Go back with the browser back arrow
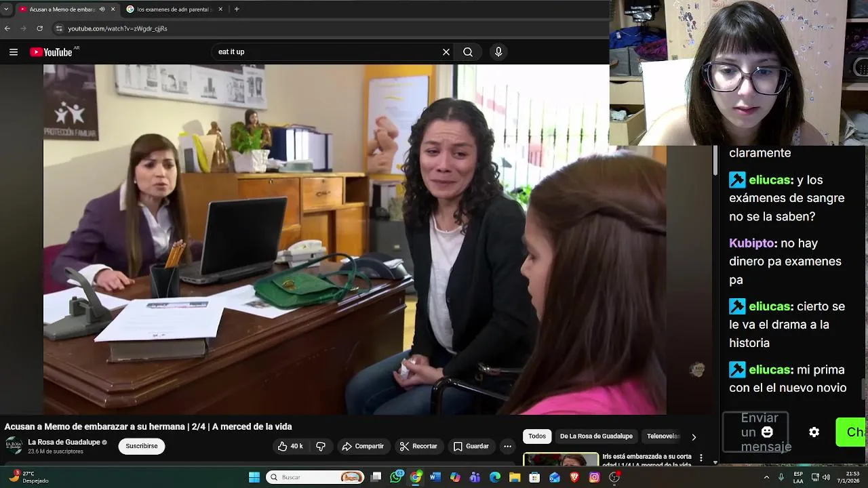The height and width of the screenshot is (488, 868). pyautogui.click(x=7, y=28)
